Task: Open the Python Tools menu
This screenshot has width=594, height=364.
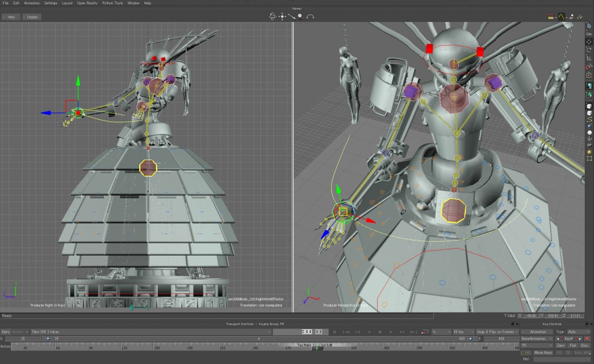Action: (113, 3)
